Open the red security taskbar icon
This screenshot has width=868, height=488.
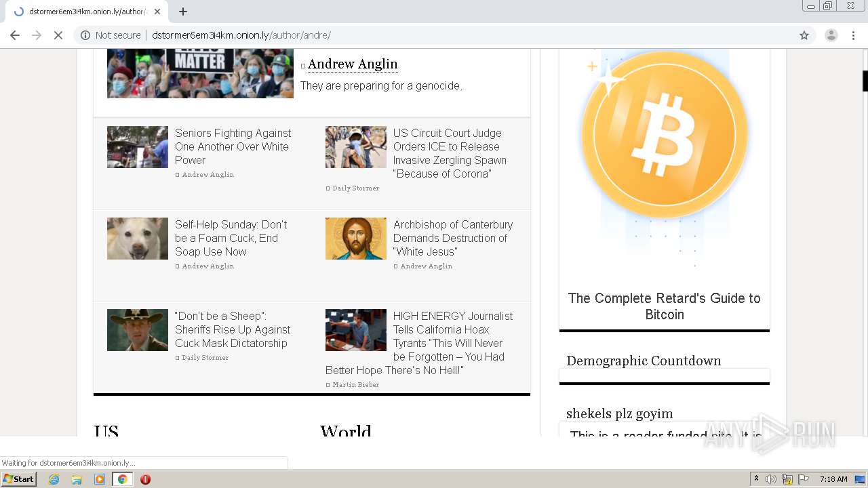[x=145, y=479]
